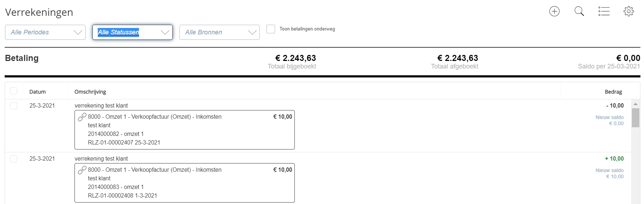Sort by the Datum column header
Screen dimensions: 644x204
[38, 92]
